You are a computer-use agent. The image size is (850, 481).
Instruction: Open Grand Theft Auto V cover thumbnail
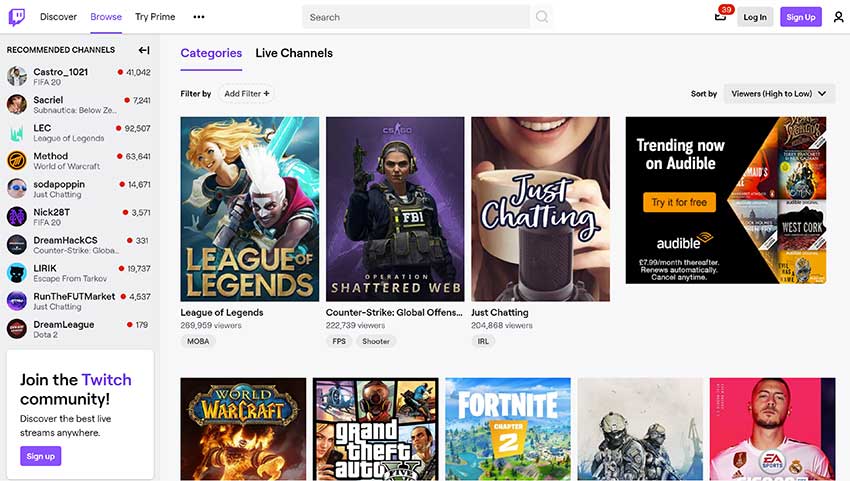375,429
